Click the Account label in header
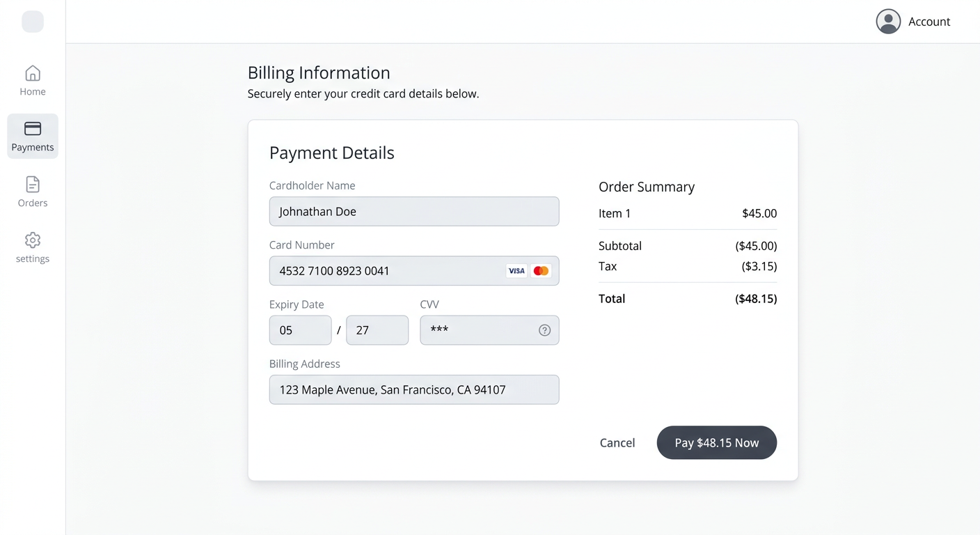980x535 pixels. coord(929,22)
